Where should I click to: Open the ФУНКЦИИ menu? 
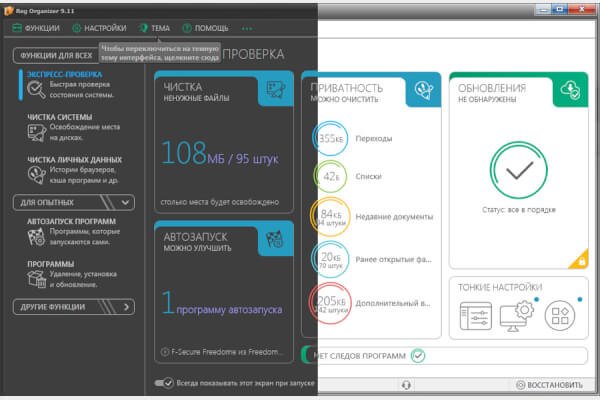(x=36, y=28)
